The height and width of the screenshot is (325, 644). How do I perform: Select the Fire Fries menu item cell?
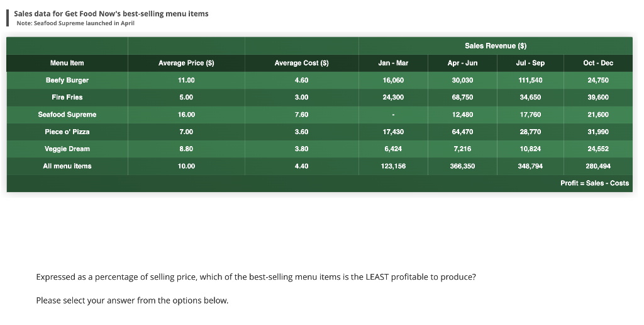point(67,98)
